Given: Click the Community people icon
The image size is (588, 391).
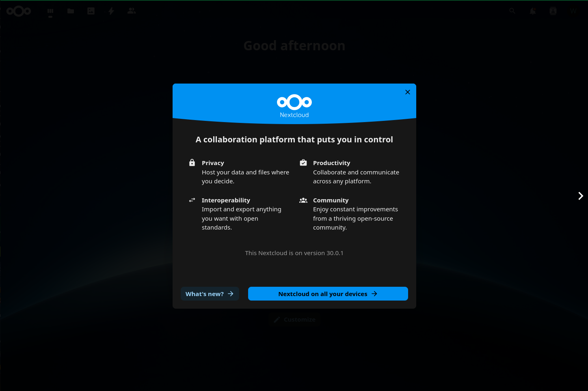Looking at the screenshot, I should (303, 200).
